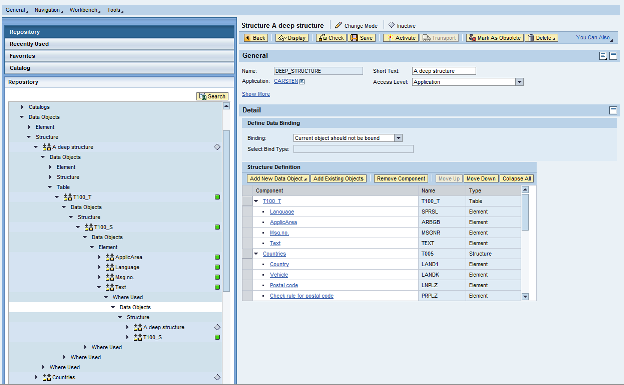Collapse the T100_T tree node arrow

[57, 197]
